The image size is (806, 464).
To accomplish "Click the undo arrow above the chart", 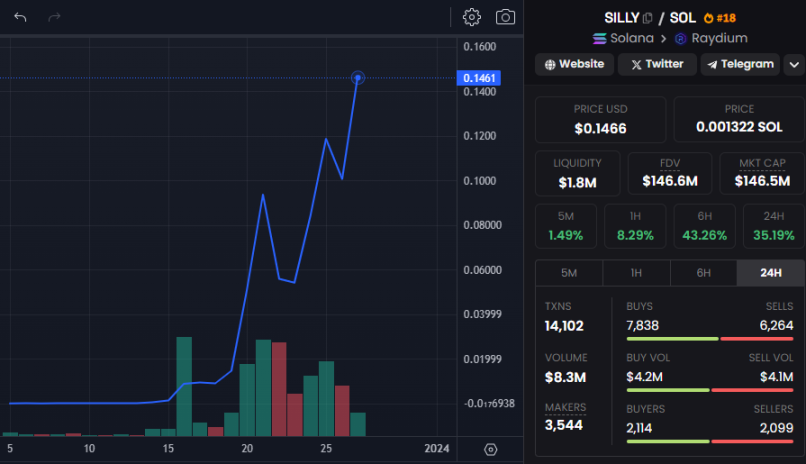I will (21, 17).
